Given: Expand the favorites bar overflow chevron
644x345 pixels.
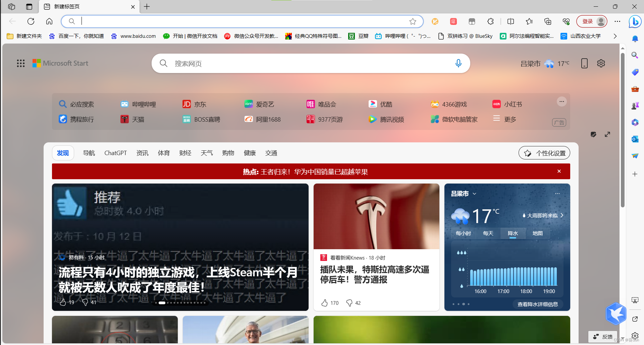Looking at the screenshot, I should coord(615,36).
